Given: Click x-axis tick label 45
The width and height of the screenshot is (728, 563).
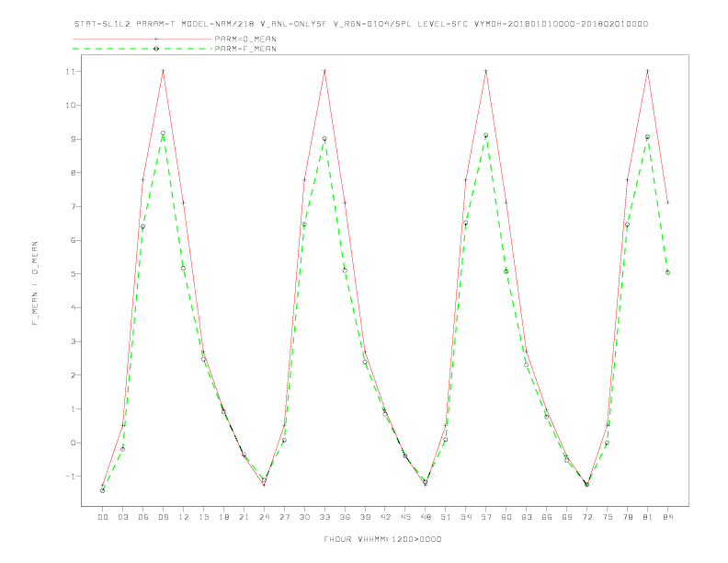Looking at the screenshot, I should [x=405, y=517].
